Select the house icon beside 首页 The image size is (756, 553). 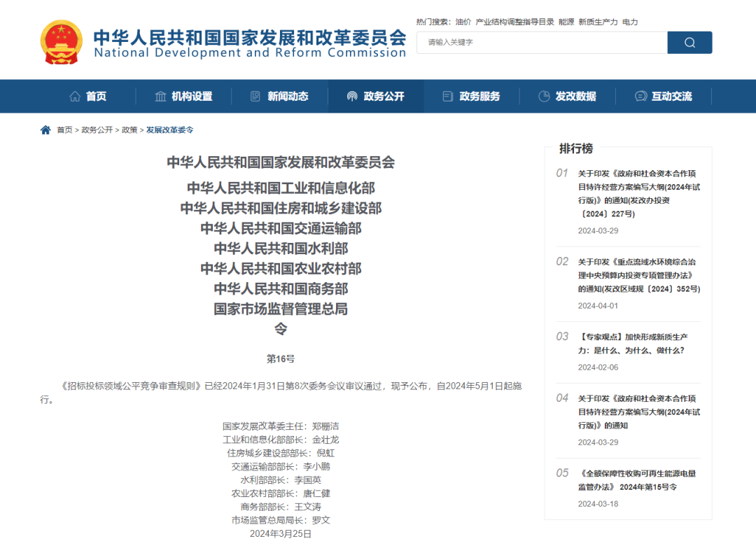pyautogui.click(x=76, y=96)
